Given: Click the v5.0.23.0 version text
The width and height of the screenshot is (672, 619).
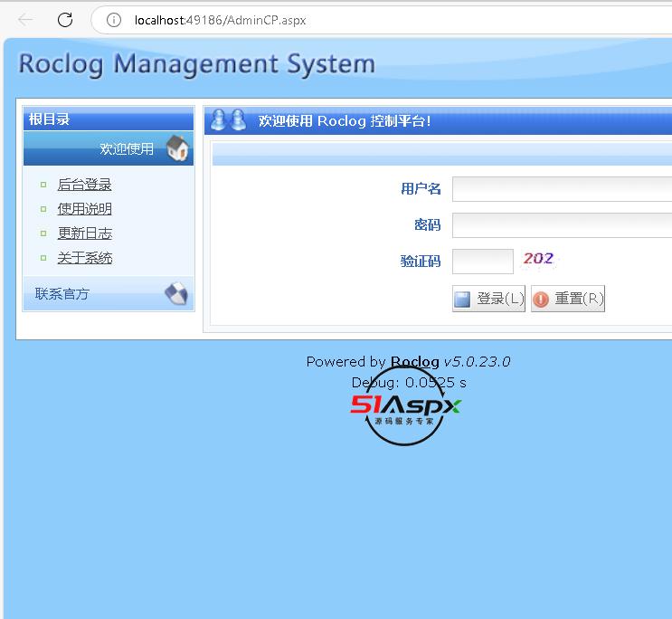Looking at the screenshot, I should (x=477, y=362).
